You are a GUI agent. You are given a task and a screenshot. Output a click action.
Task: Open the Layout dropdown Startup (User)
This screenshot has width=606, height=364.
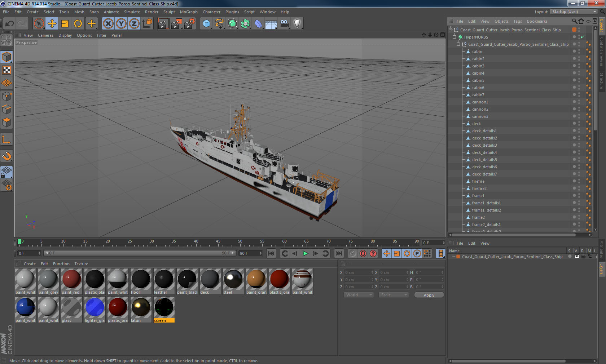point(574,12)
